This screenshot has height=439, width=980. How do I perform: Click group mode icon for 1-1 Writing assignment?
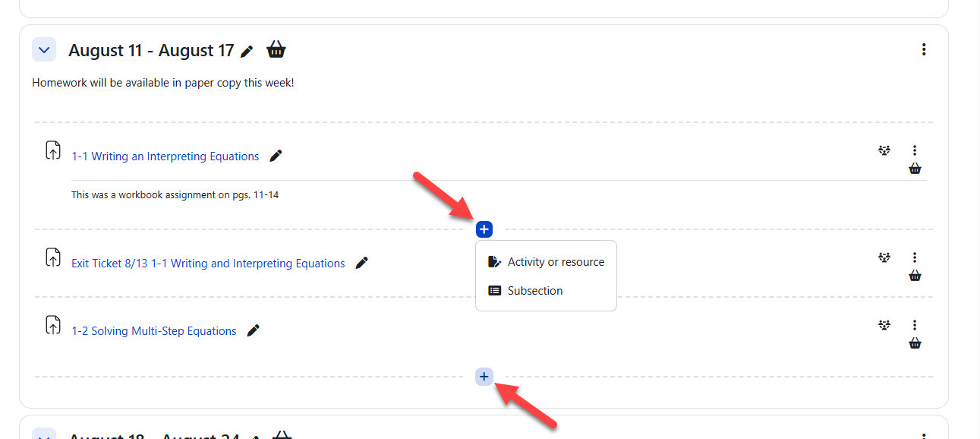point(884,150)
